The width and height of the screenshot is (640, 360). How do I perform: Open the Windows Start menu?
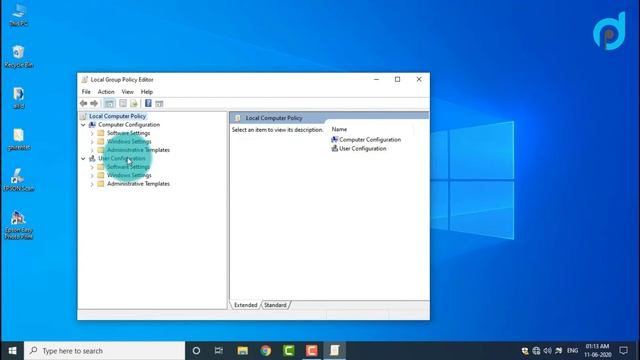click(12, 351)
